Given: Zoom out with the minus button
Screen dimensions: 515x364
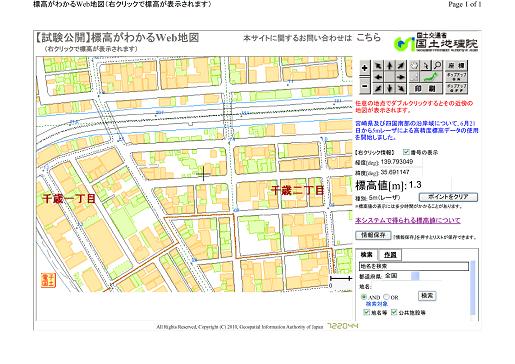Looking at the screenshot, I should pos(364,86).
